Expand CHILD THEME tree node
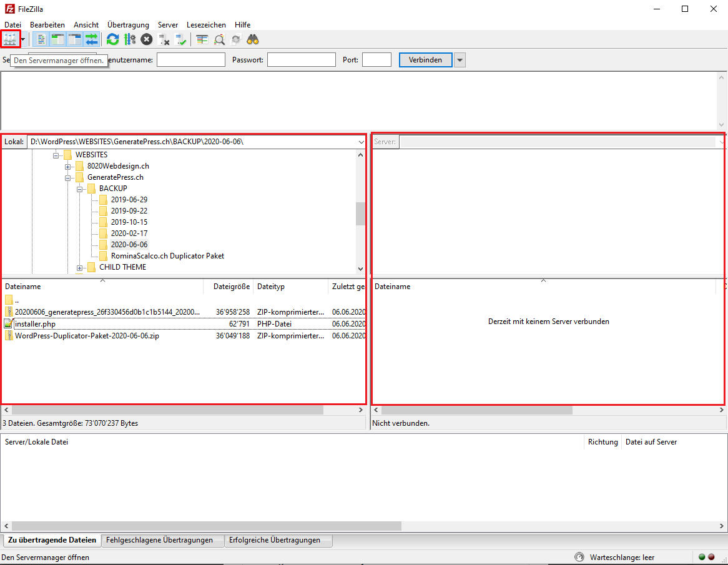Screen dimensions: 728x565 click(x=79, y=268)
